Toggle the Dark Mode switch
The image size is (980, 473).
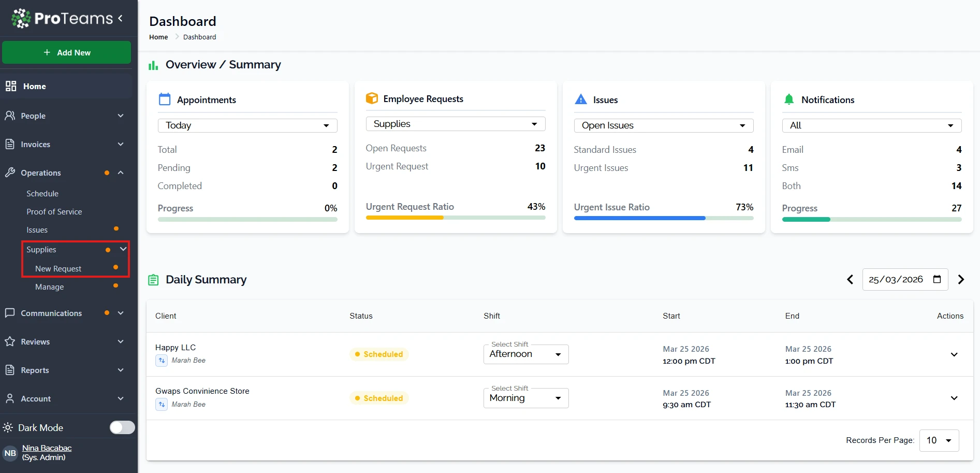[x=122, y=427]
